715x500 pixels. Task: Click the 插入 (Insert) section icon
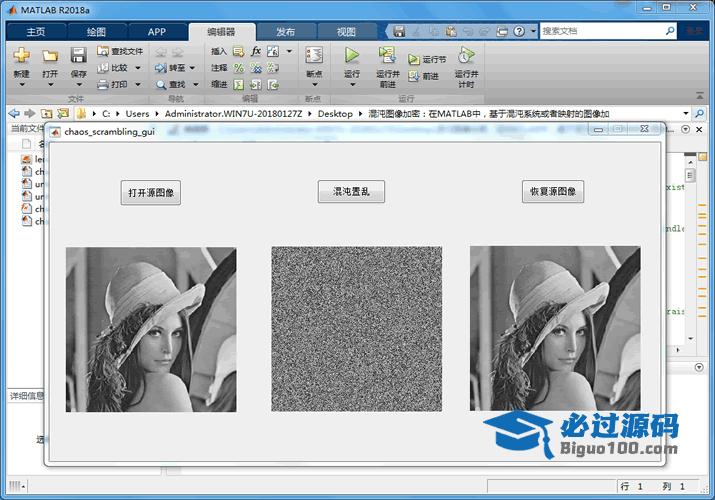click(x=238, y=51)
